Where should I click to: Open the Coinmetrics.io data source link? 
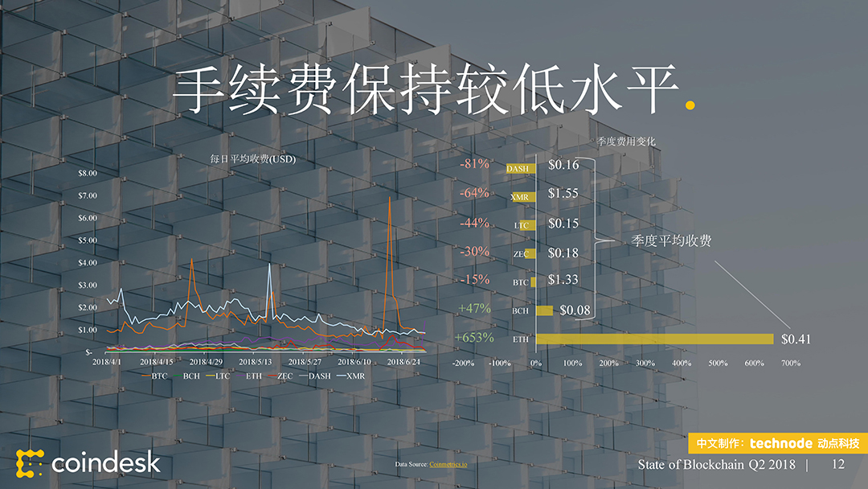point(448,464)
